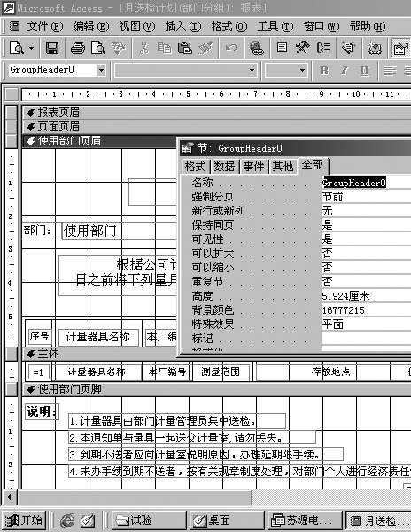Screen dimensions: 411x532
Task: Open the font size dropdown
Action: 302,71
